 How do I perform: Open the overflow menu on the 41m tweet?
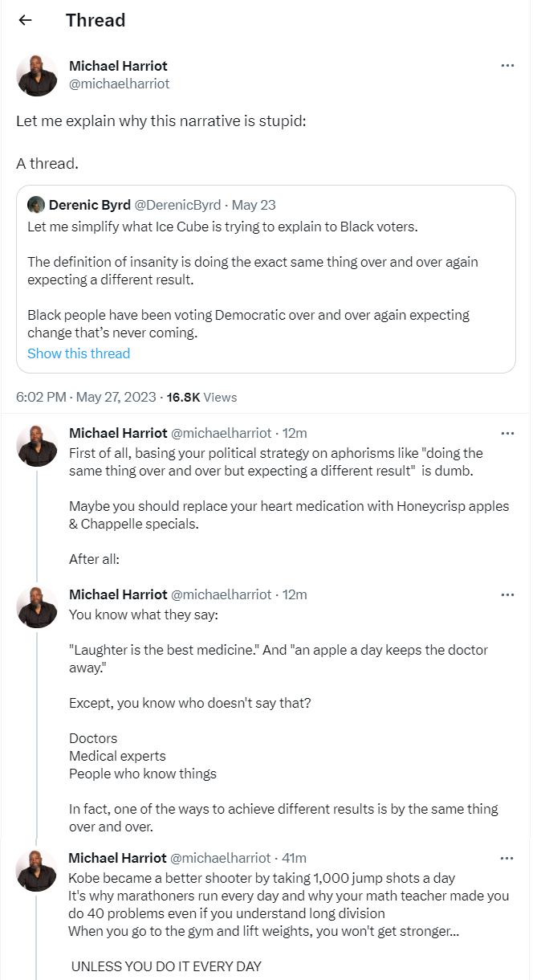click(x=508, y=857)
